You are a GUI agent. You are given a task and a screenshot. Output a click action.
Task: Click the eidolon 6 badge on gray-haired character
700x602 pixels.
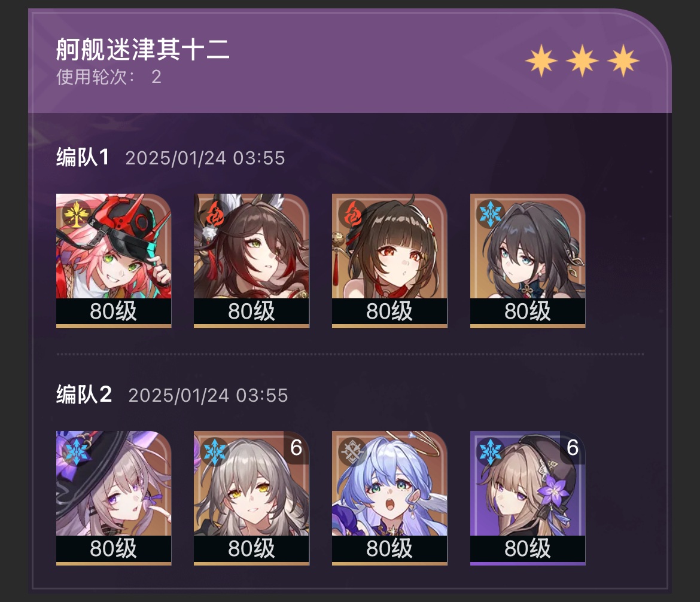coord(296,447)
